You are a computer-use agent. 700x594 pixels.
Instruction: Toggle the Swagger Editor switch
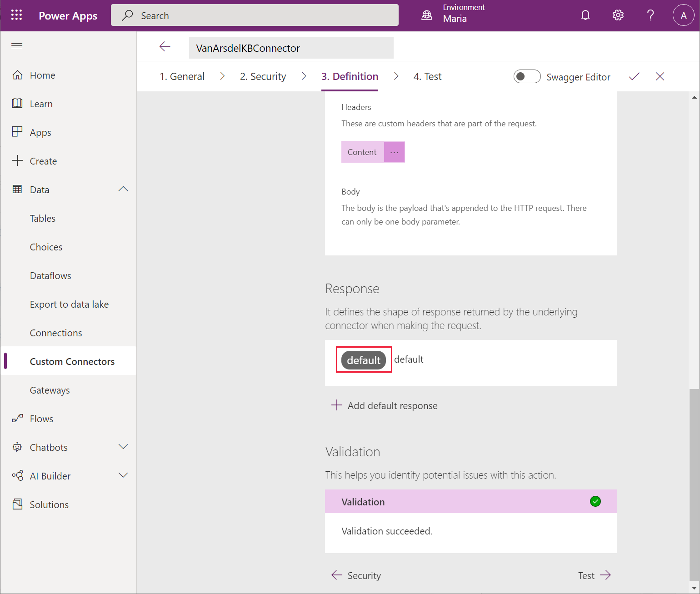point(527,76)
